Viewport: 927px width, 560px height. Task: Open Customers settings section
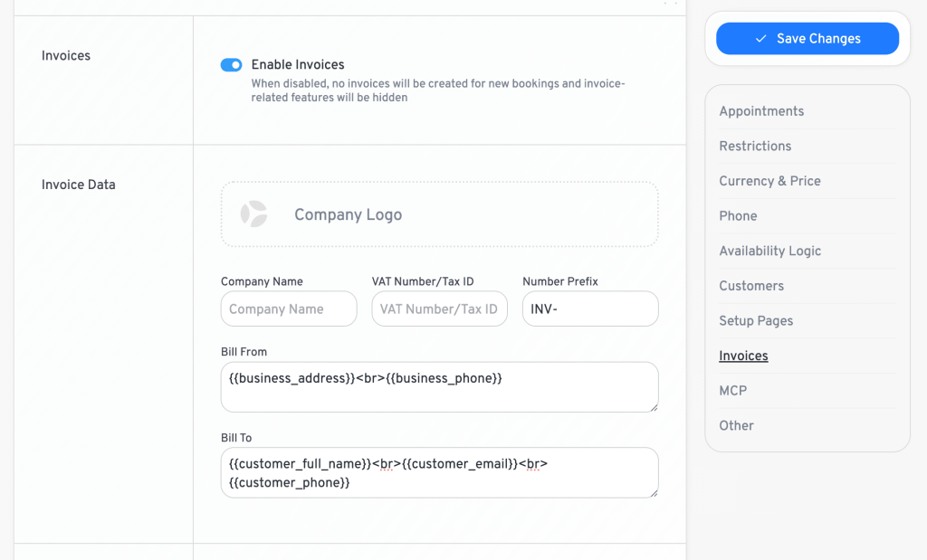[751, 285]
